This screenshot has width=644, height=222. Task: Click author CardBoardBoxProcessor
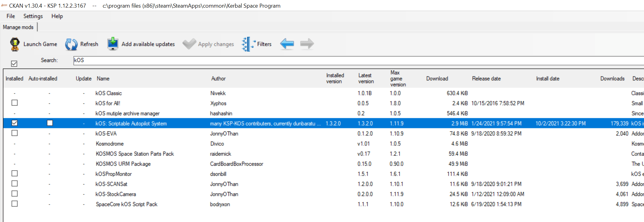(x=236, y=164)
